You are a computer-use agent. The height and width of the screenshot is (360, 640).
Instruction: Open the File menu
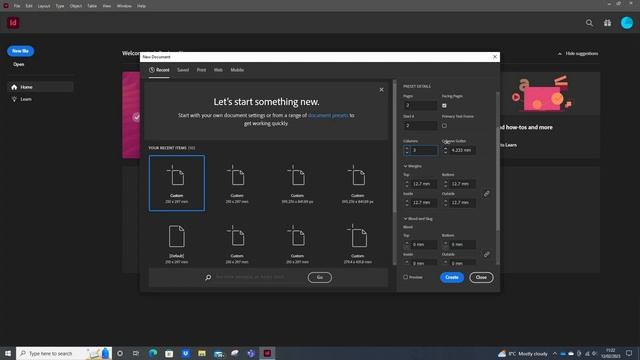(17, 6)
